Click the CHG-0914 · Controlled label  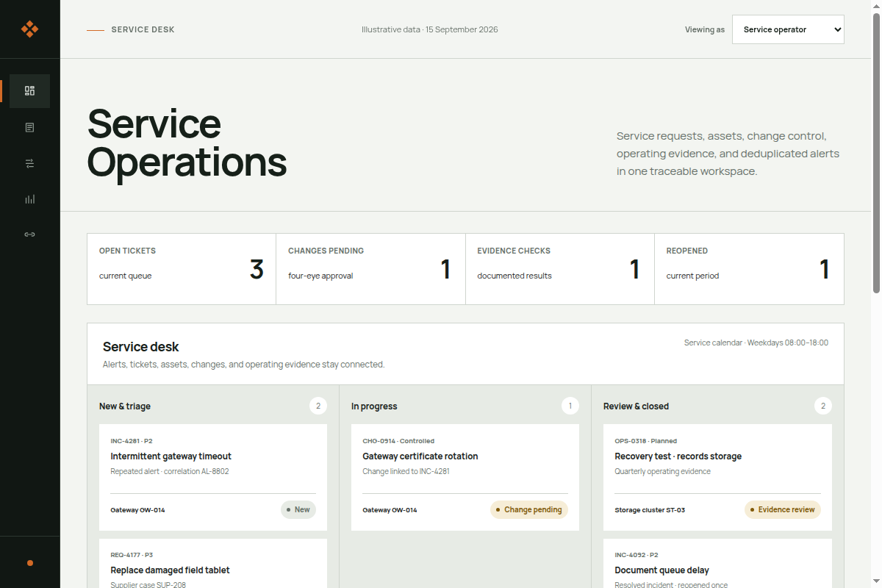point(398,441)
